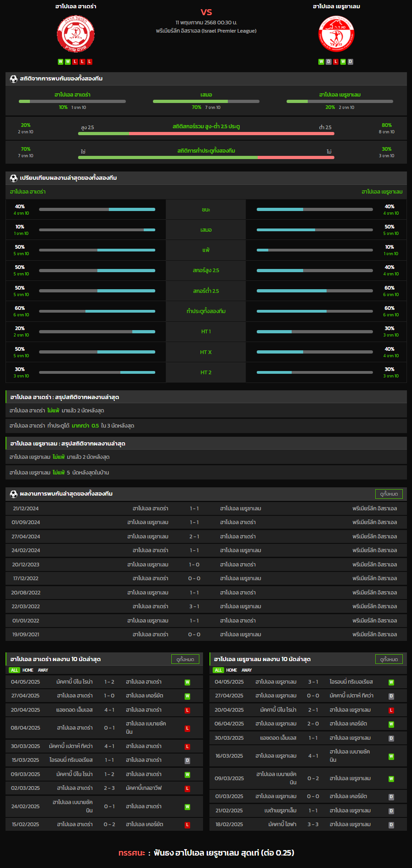Click the สกอร์สูง 2.5 comparison row label

tap(206, 270)
